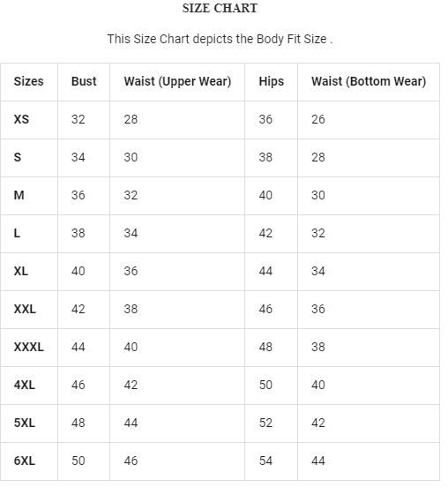Click the 5XL size row label
The image size is (448, 495).
(25, 423)
